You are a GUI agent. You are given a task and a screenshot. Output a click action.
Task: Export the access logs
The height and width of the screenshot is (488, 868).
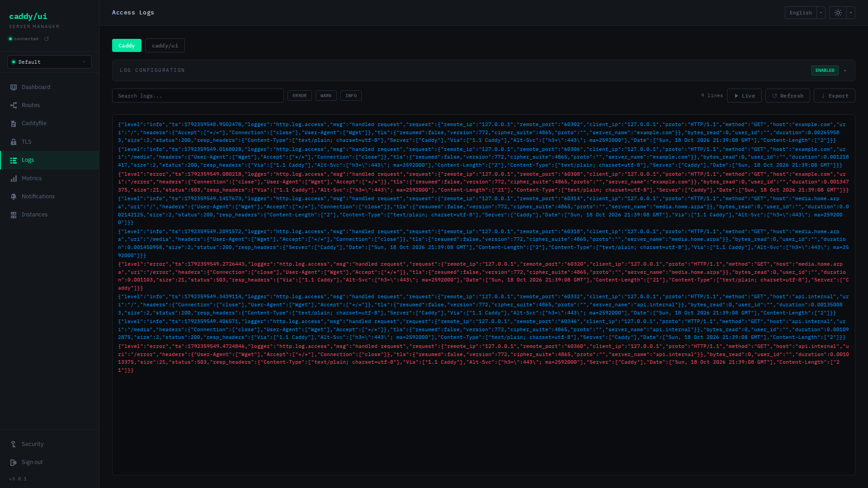835,96
